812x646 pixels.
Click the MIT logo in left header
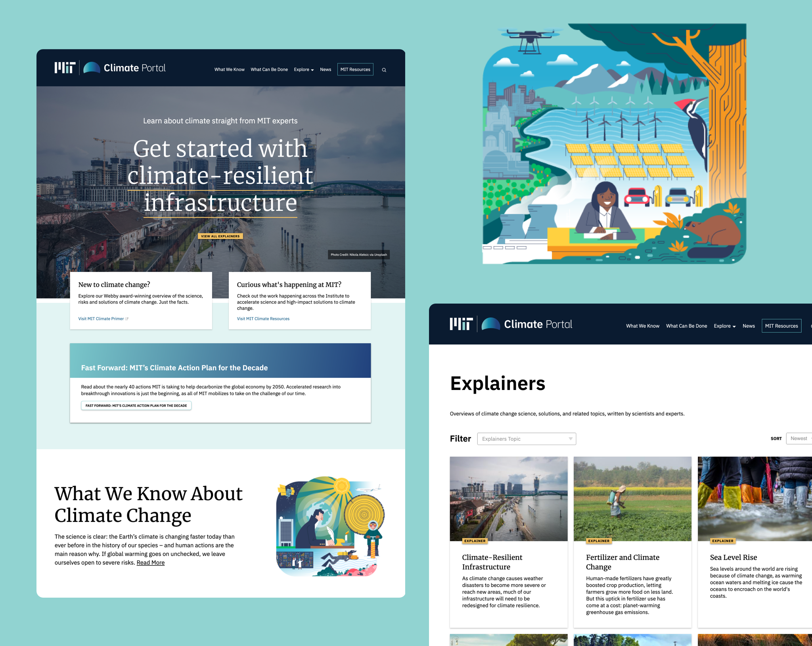65,68
